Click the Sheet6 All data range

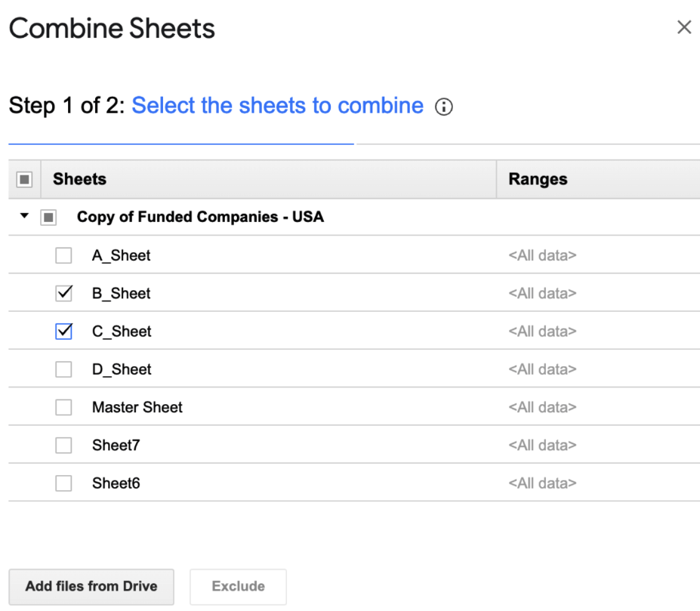click(x=541, y=483)
